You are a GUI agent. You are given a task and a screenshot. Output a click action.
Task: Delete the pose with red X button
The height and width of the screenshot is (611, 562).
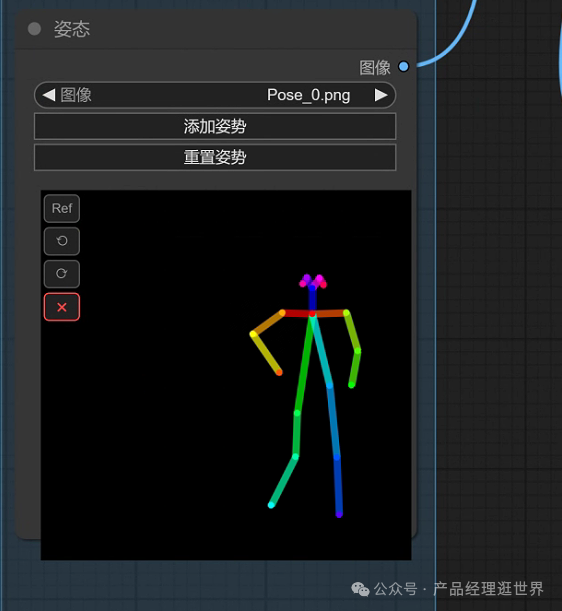[62, 307]
